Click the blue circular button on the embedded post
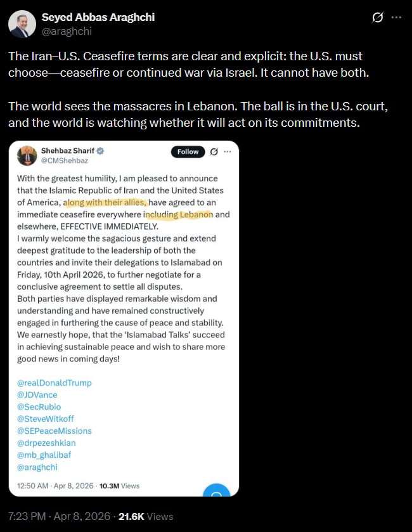Screen dimensions: 412x532 click(216, 495)
